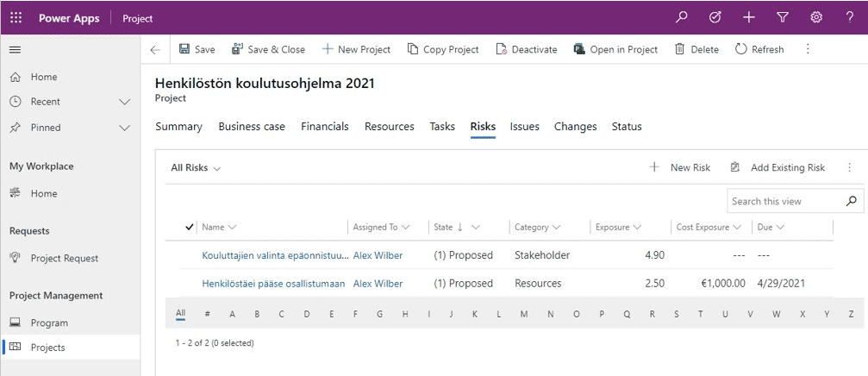Click the search magnifier in top bar
The height and width of the screenshot is (376, 868).
pos(682,17)
